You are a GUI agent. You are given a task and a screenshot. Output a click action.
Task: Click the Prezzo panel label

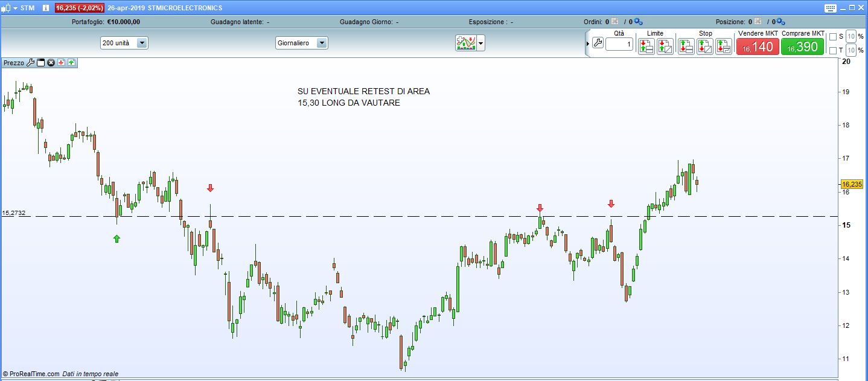pos(14,63)
